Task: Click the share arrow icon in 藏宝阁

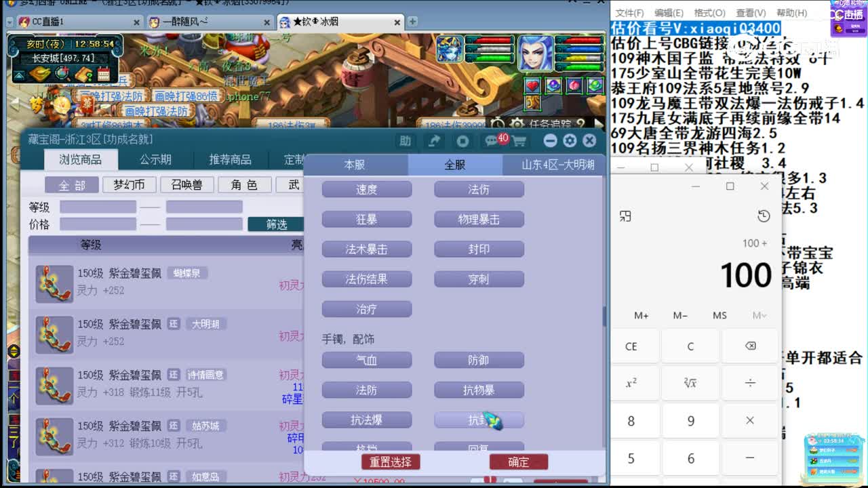Action: (x=434, y=141)
